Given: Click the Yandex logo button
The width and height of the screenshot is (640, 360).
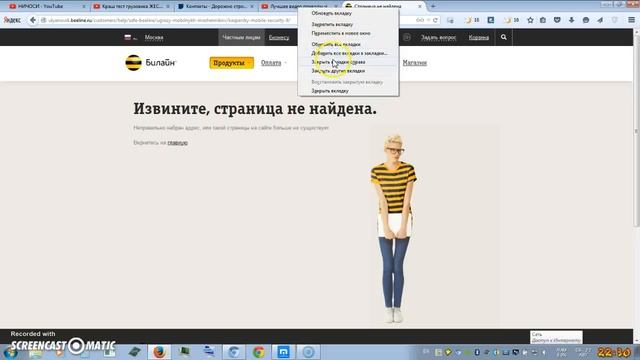Looking at the screenshot, I should 12,20.
